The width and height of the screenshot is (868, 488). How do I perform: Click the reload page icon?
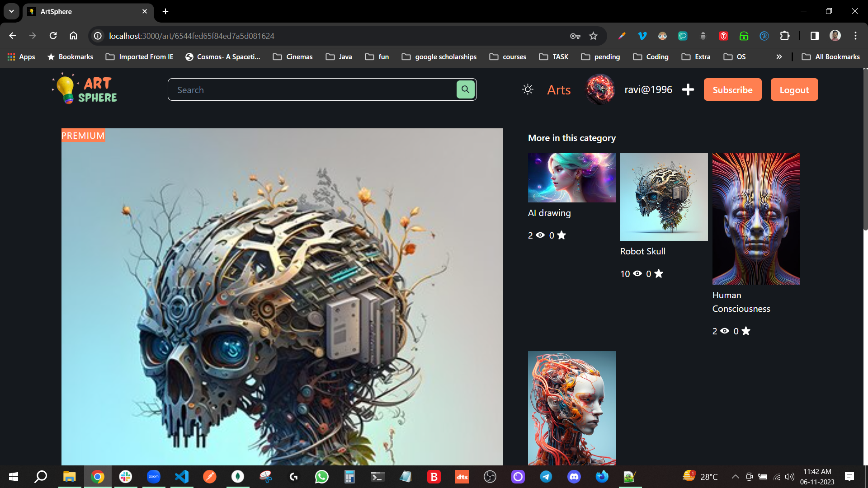(x=53, y=36)
